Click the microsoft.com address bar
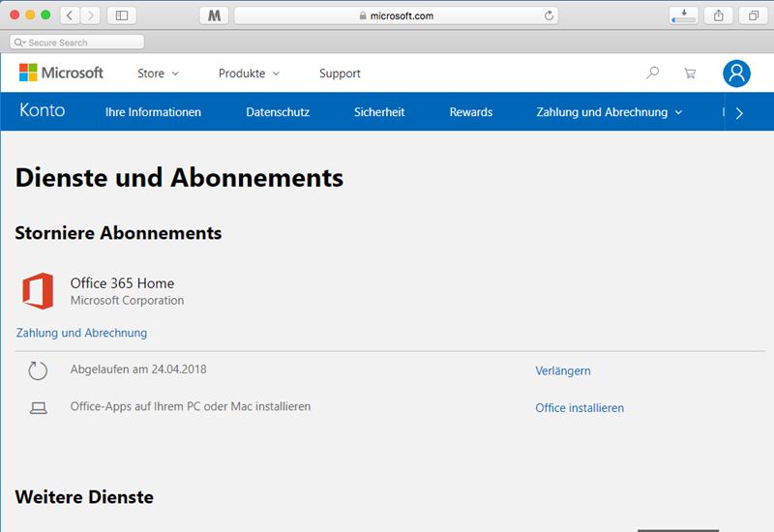The image size is (774, 532). [x=397, y=15]
